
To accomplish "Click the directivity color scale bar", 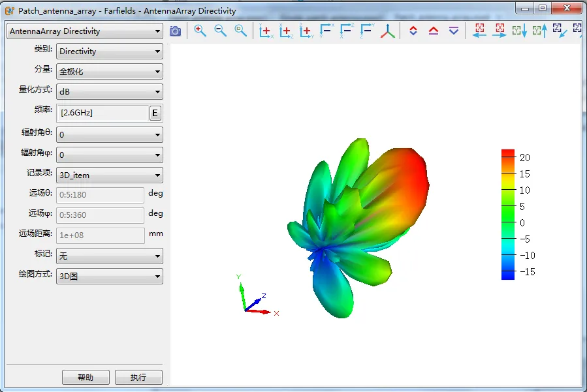I will pyautogui.click(x=508, y=215).
